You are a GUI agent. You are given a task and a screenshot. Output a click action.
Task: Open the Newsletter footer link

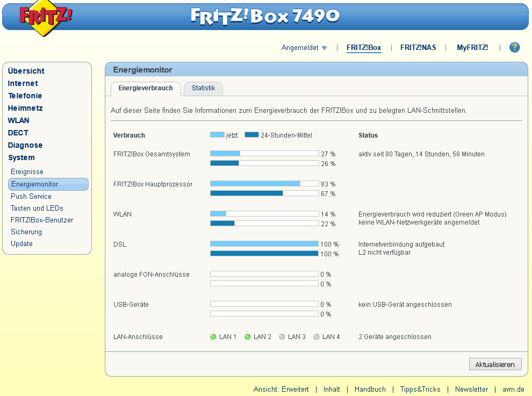(x=472, y=389)
